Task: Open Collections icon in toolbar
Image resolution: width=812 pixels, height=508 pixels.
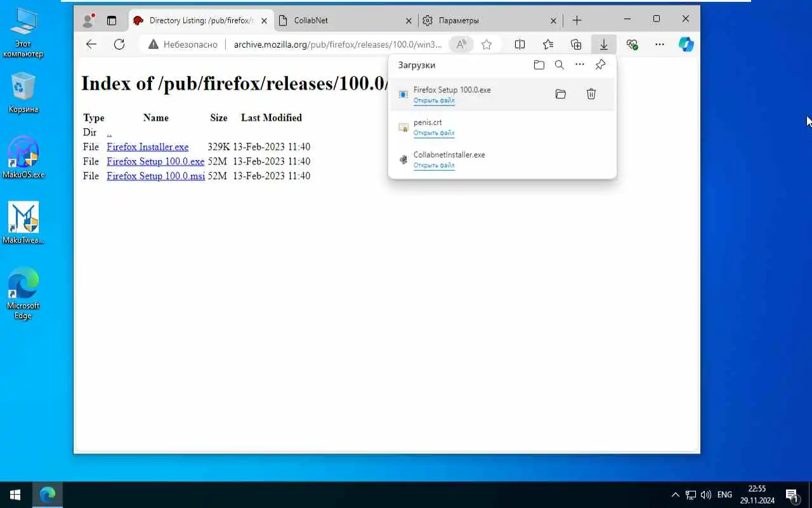Action: click(576, 44)
